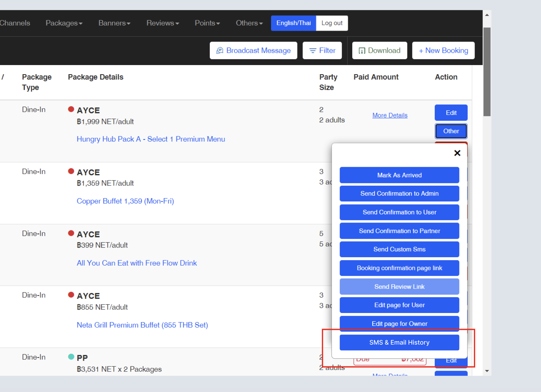This screenshot has height=392, width=541.
Task: Choose Send Confirmation to User
Action: pos(399,212)
